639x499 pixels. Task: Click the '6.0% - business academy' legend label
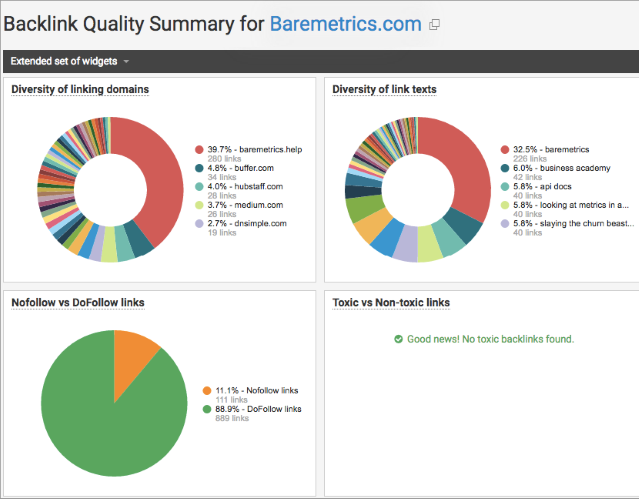[562, 168]
